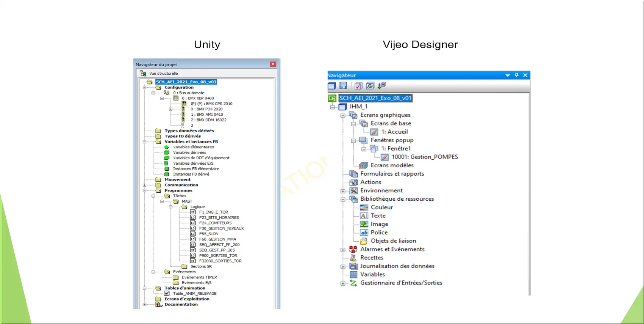The width and height of the screenshot is (644, 324).
Task: Click the Ecrans modèles icon
Action: [x=364, y=165]
